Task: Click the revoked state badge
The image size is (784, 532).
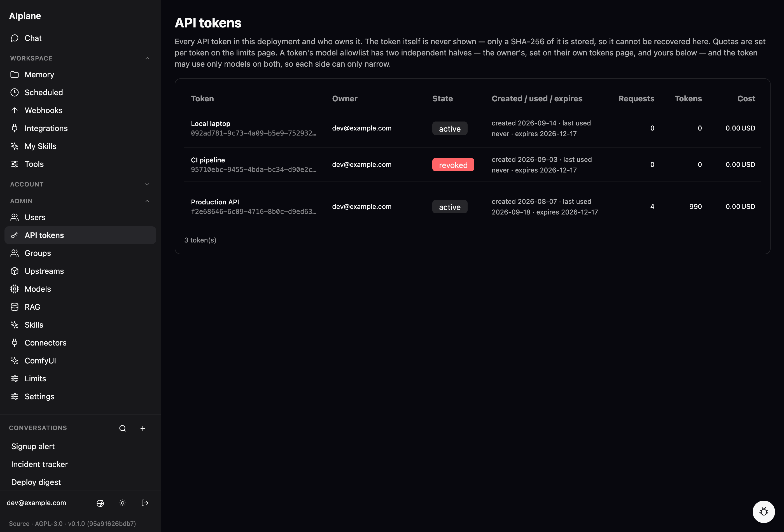Action: (x=453, y=165)
